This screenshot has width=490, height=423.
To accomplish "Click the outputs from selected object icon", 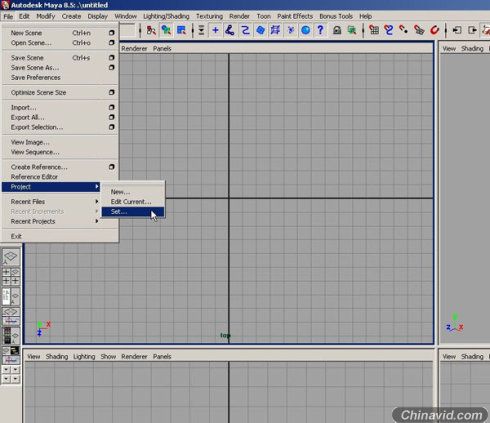I will [472, 30].
